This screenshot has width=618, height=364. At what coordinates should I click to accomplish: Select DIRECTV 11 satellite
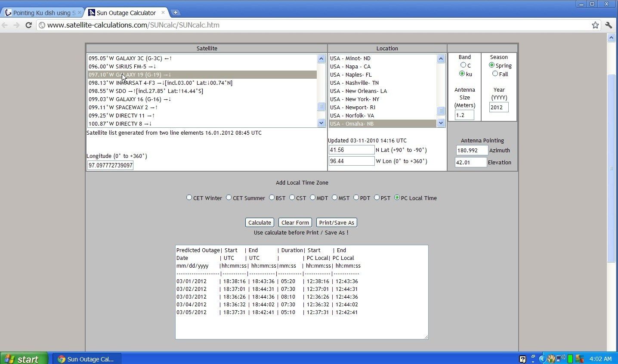pos(202,115)
